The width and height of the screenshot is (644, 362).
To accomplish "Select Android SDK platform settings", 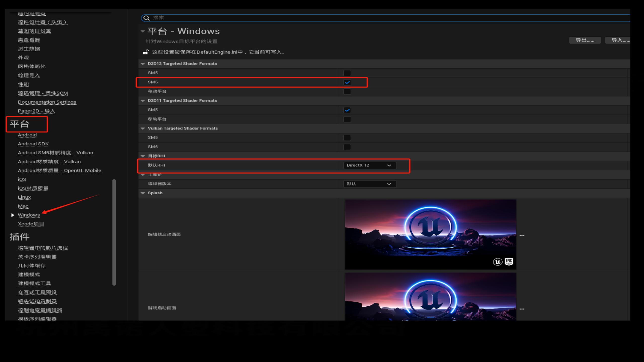I will point(33,144).
